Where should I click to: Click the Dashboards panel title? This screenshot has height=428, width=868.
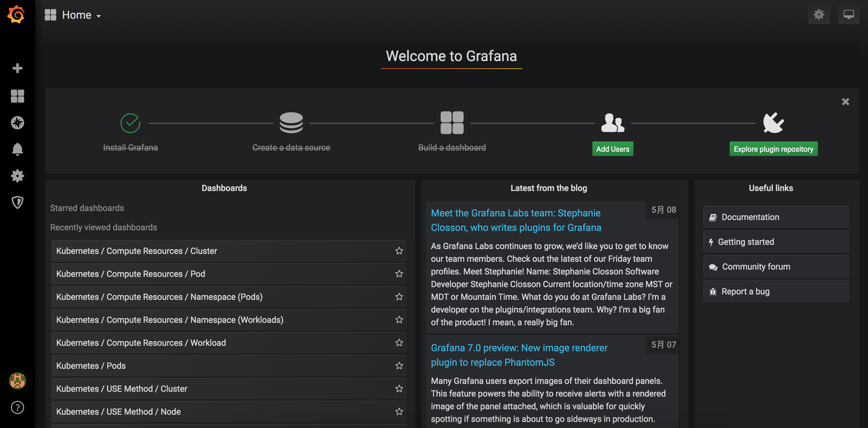coord(224,188)
